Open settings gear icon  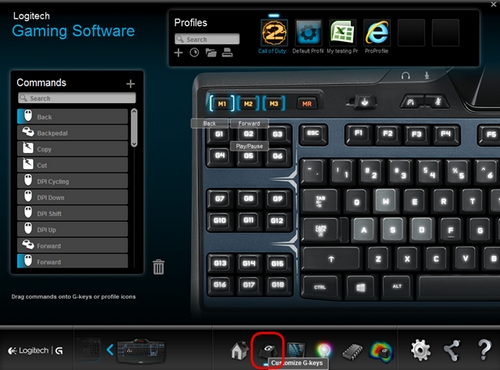(x=420, y=350)
